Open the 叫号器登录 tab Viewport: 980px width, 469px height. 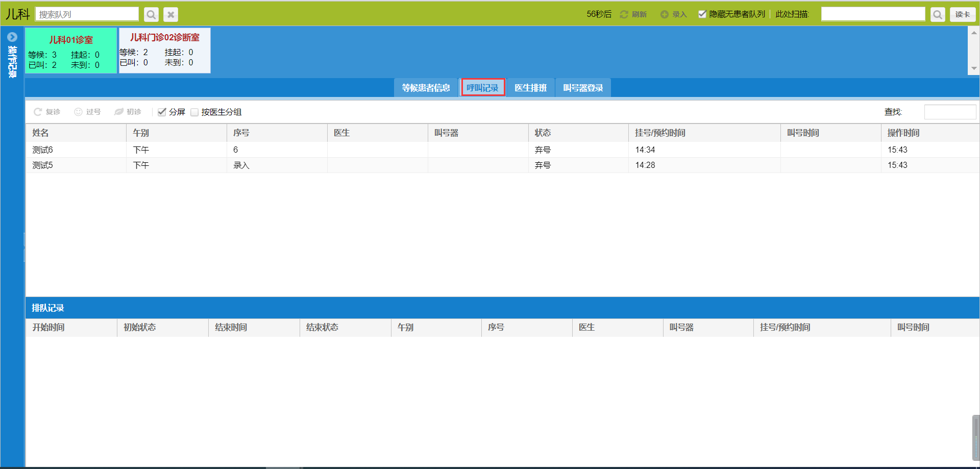pyautogui.click(x=583, y=88)
